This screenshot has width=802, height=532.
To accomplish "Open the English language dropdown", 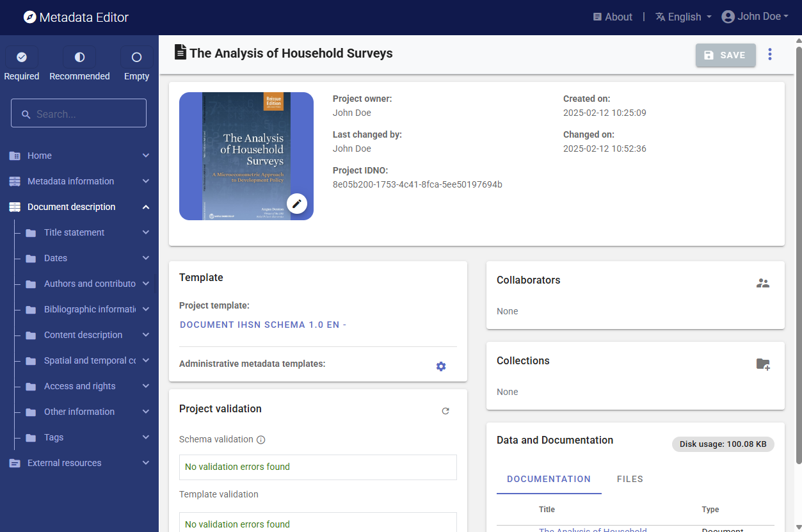I will (x=684, y=17).
